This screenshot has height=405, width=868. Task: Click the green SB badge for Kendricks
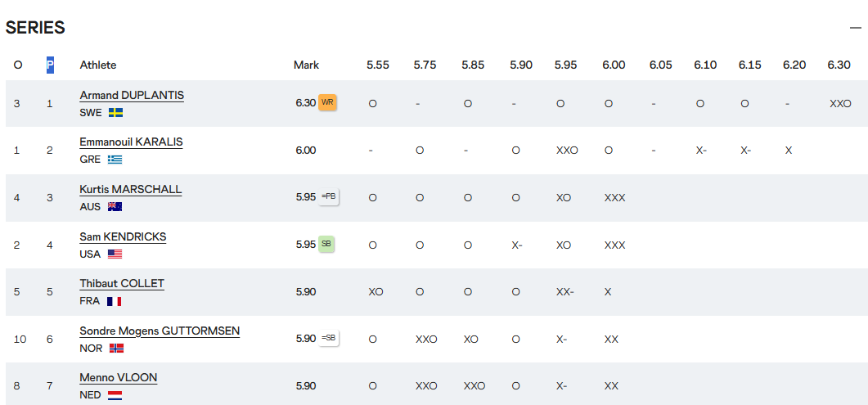click(326, 245)
